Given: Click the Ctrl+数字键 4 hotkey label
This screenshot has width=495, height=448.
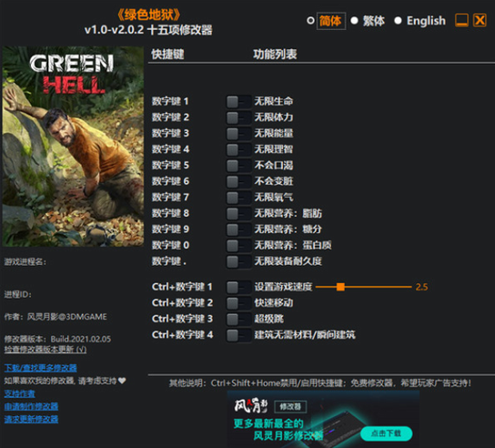Looking at the screenshot, I should point(183,335).
